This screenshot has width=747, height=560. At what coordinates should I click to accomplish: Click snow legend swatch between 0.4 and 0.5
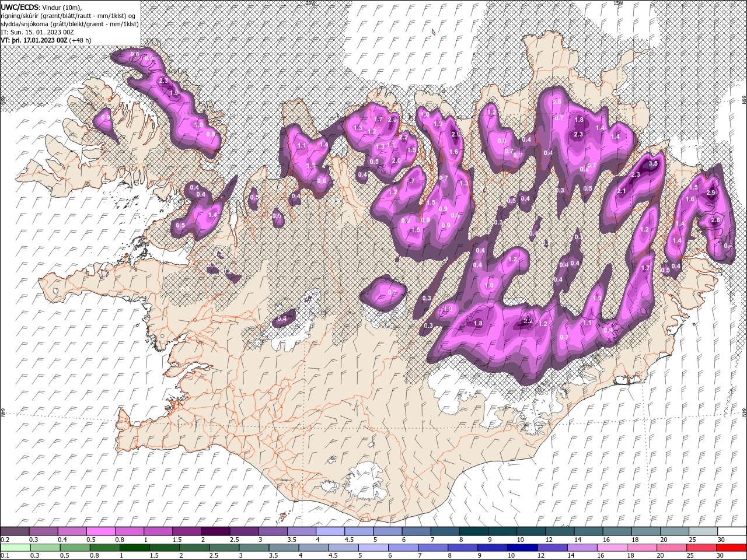(72, 531)
